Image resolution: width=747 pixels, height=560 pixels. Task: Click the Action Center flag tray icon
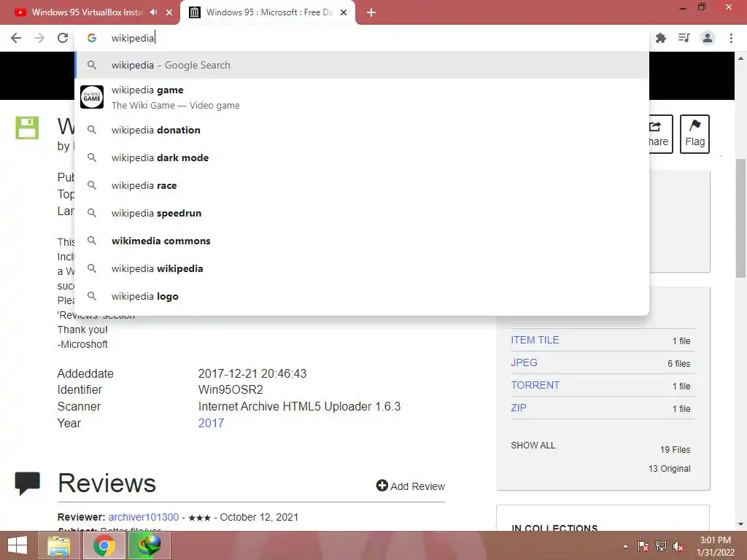coord(643,546)
